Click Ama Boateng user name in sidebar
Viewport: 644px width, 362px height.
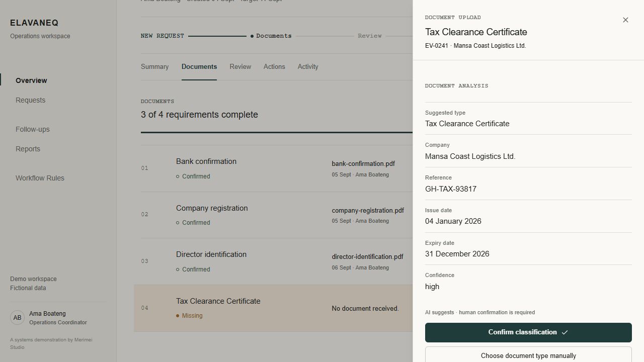pyautogui.click(x=47, y=314)
